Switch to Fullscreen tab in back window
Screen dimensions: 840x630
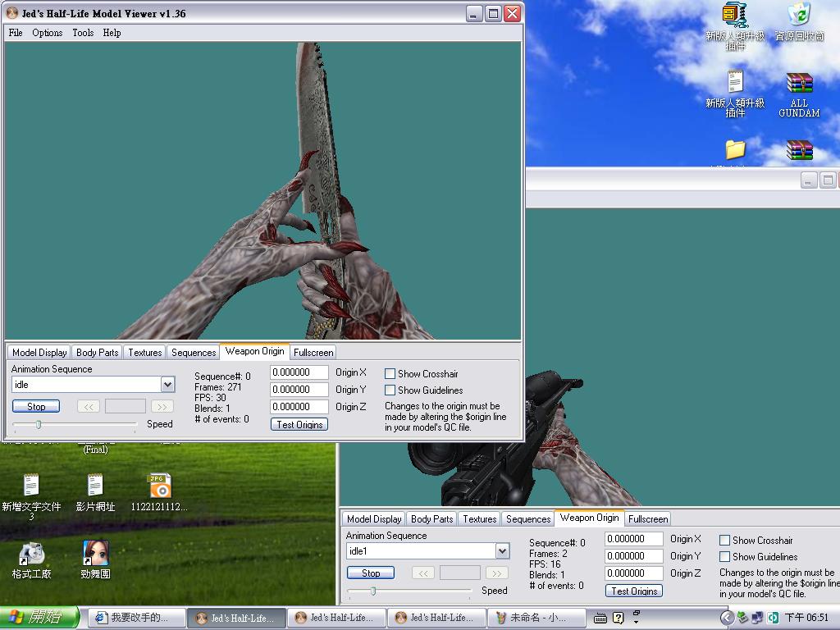(x=648, y=519)
